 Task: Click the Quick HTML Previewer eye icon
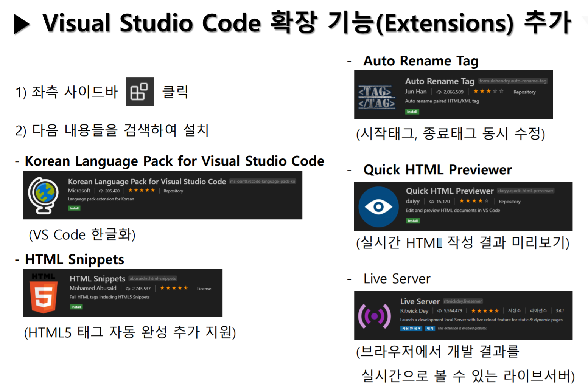point(378,207)
